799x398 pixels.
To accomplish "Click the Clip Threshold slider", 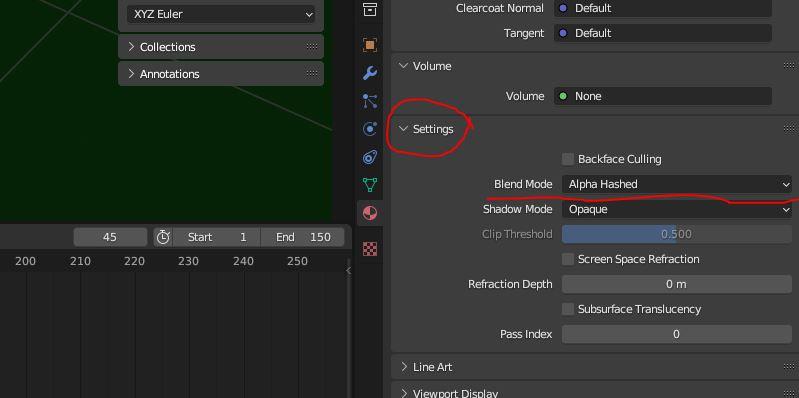I will [677, 234].
